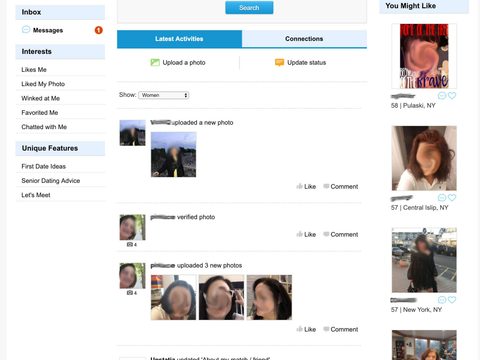Open the avatar on the 3 new photos post

click(x=133, y=276)
